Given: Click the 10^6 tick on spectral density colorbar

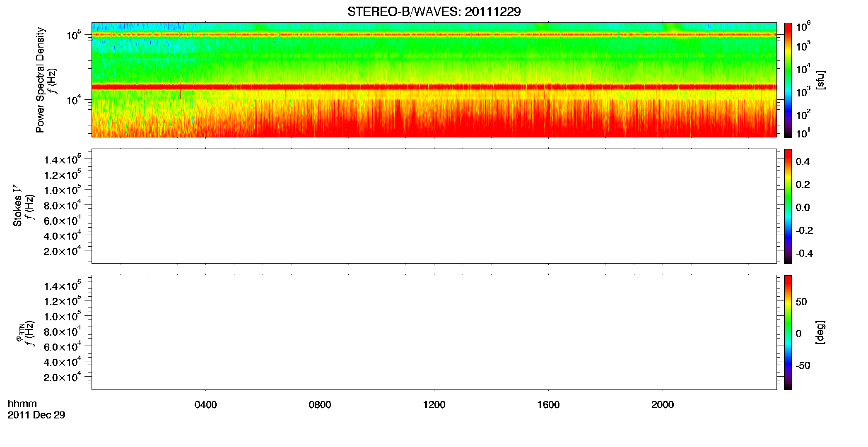Looking at the screenshot, I should [x=803, y=27].
